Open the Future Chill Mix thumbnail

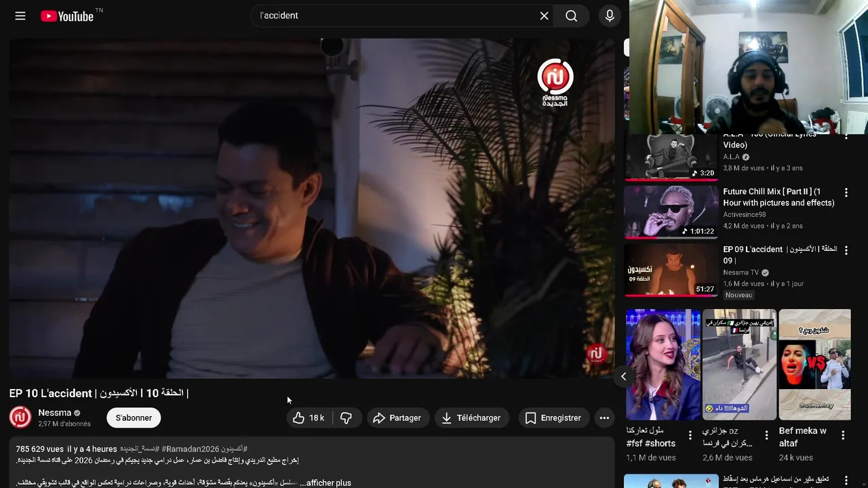[671, 212]
